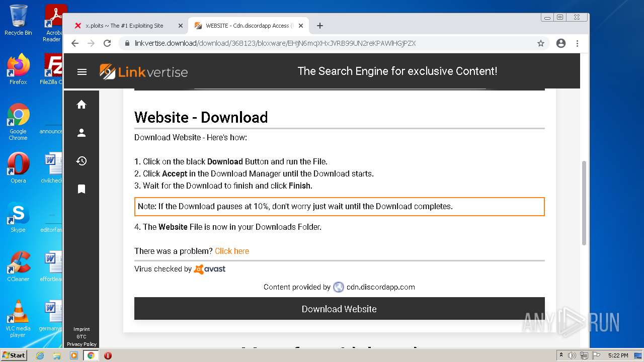Open the Home sidebar icon
The image size is (644, 362).
pyautogui.click(x=82, y=105)
